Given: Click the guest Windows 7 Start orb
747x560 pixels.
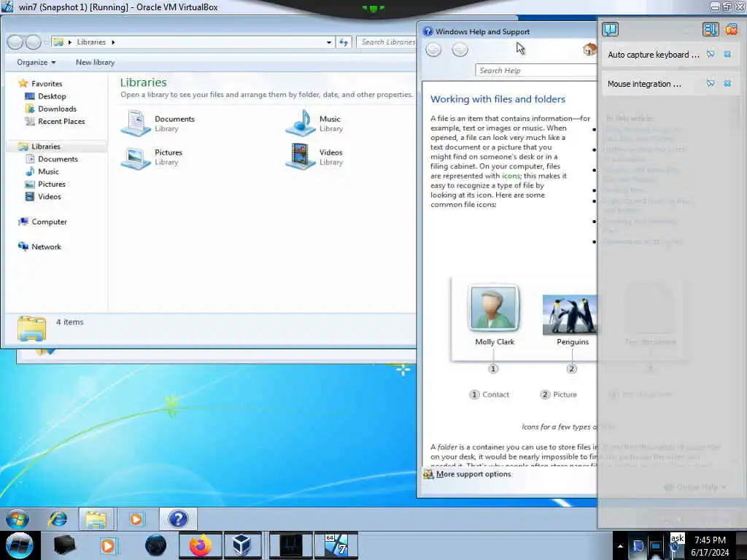Looking at the screenshot, I should pyautogui.click(x=18, y=519).
